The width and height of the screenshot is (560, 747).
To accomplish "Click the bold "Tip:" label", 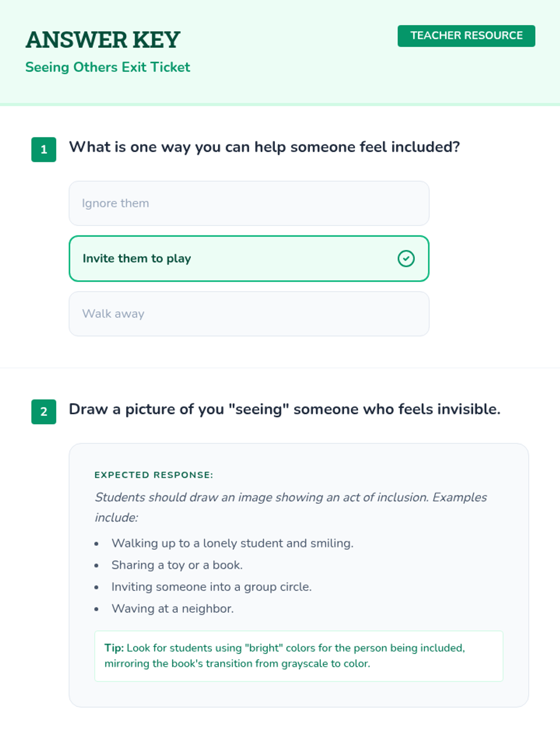I will 114,648.
